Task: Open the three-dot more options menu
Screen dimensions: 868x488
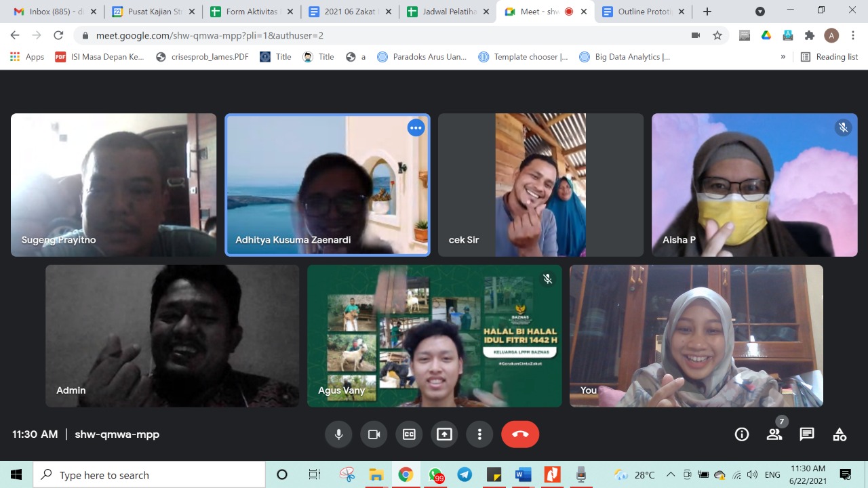Action: coord(479,434)
